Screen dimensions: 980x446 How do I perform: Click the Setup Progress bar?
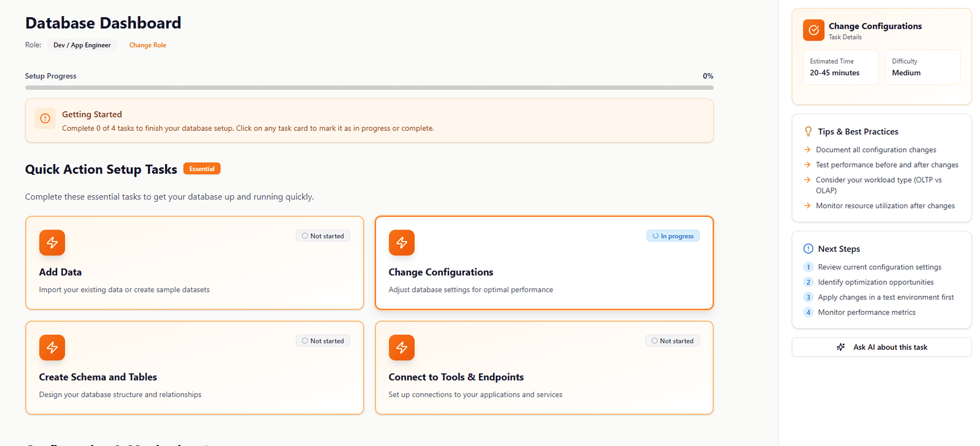point(369,88)
